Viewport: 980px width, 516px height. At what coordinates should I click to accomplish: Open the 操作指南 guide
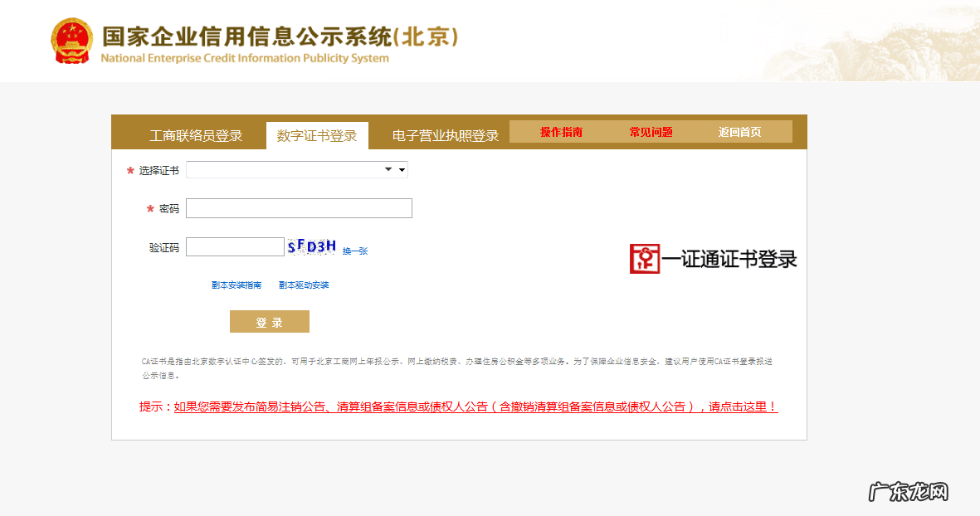pos(562,131)
